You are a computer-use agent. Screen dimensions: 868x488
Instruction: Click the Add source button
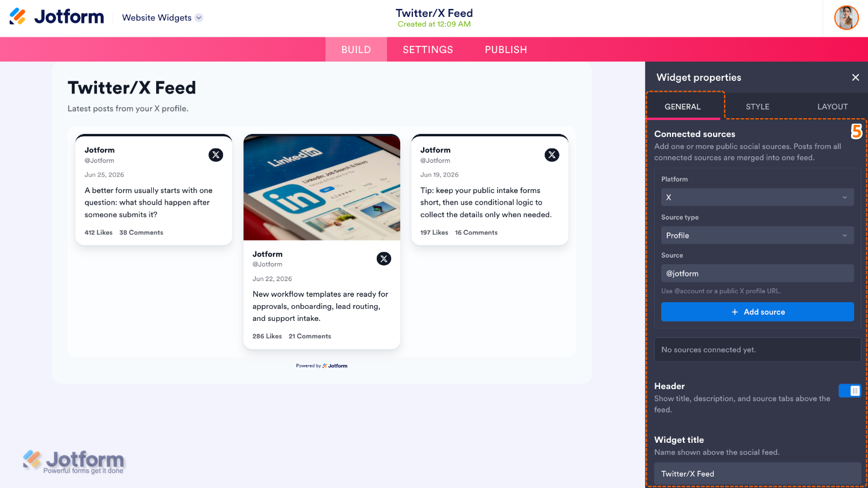pyautogui.click(x=758, y=312)
